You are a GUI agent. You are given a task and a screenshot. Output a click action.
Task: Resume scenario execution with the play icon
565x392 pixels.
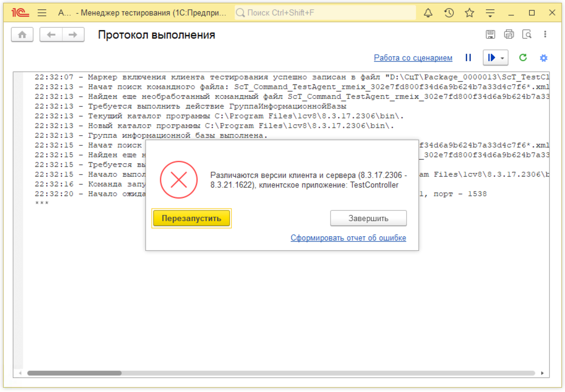coord(492,57)
